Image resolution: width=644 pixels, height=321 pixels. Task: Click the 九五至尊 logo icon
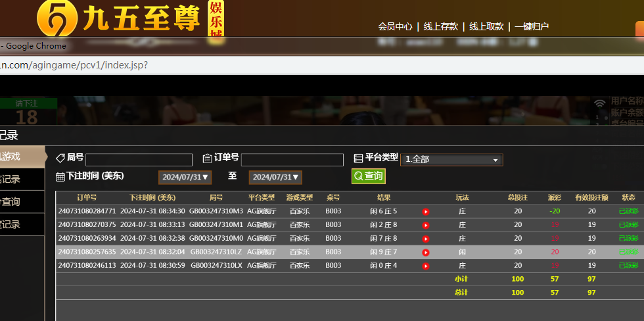pos(56,18)
